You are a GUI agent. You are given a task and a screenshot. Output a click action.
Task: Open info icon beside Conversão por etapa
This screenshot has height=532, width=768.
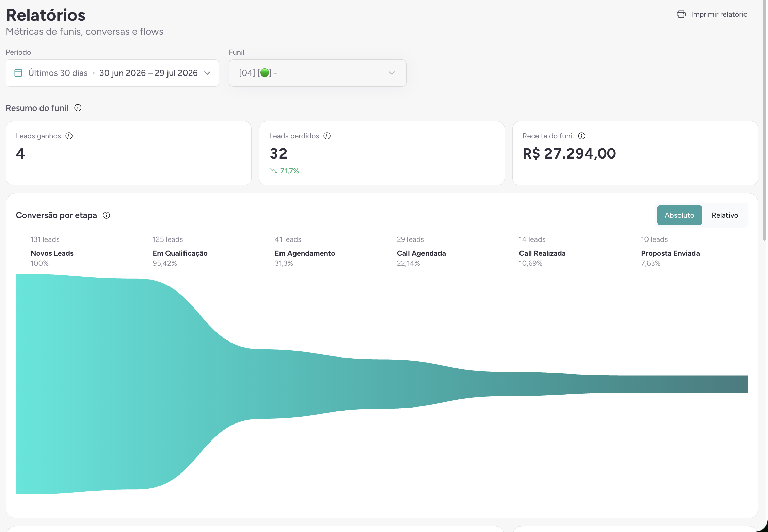107,215
